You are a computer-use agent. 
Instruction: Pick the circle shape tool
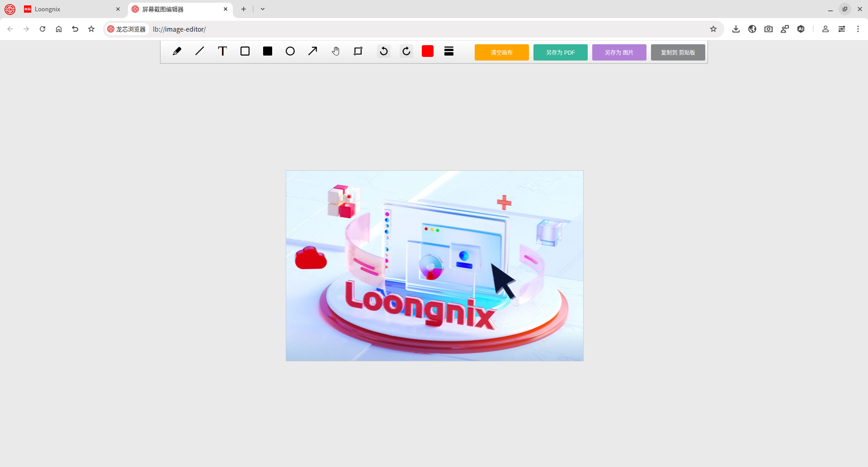coord(290,51)
